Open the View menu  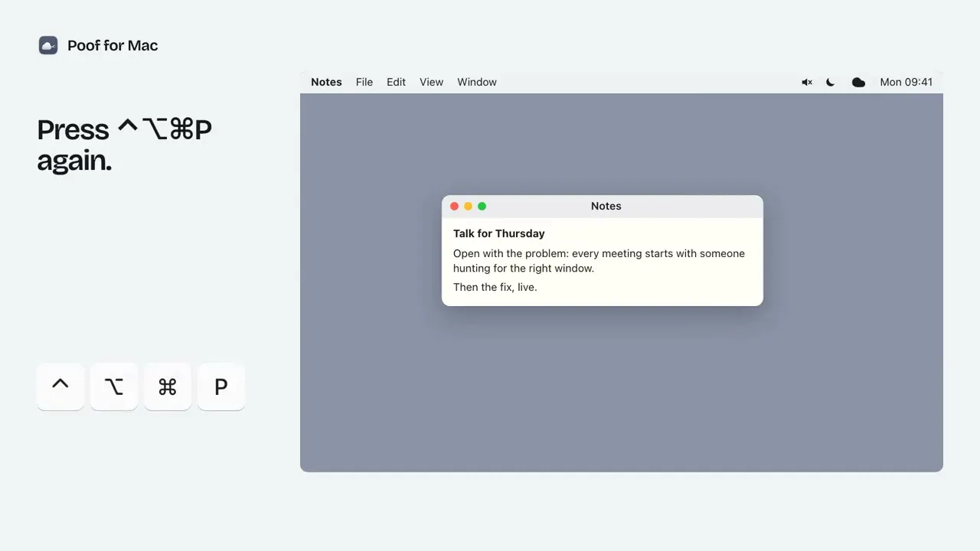pos(432,82)
